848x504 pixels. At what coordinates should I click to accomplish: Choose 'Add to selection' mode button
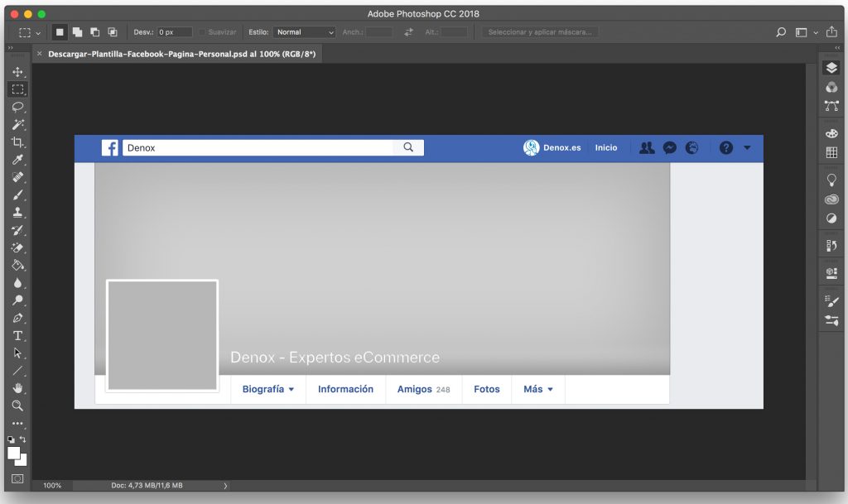click(77, 32)
